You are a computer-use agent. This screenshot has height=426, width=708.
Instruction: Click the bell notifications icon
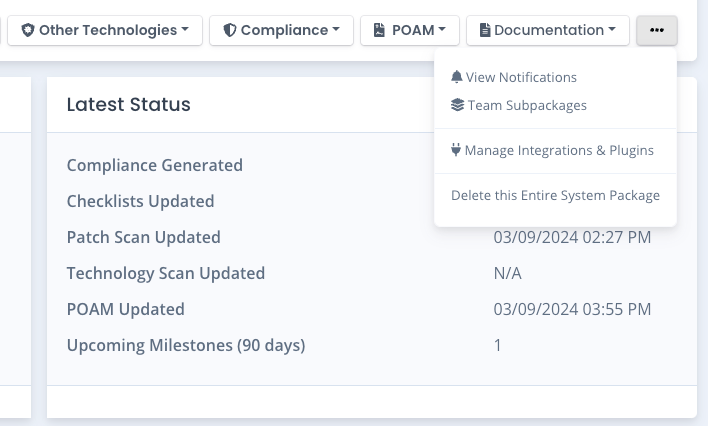point(456,77)
